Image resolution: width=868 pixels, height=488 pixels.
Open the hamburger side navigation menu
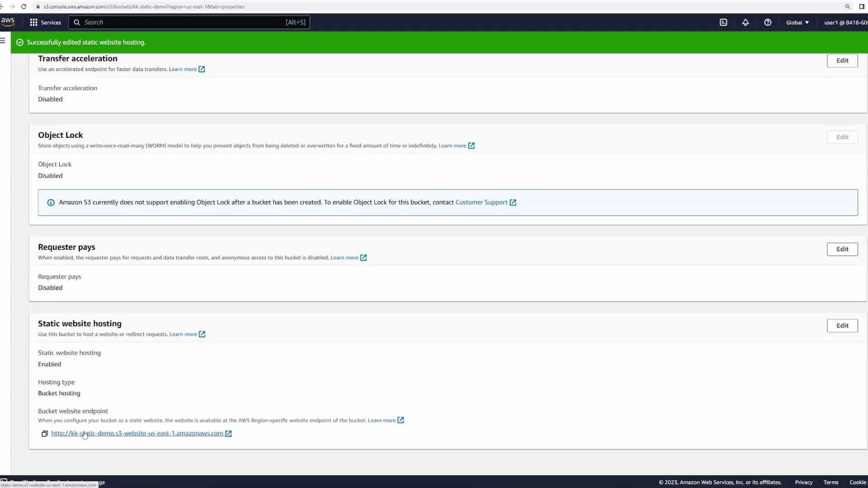click(3, 41)
